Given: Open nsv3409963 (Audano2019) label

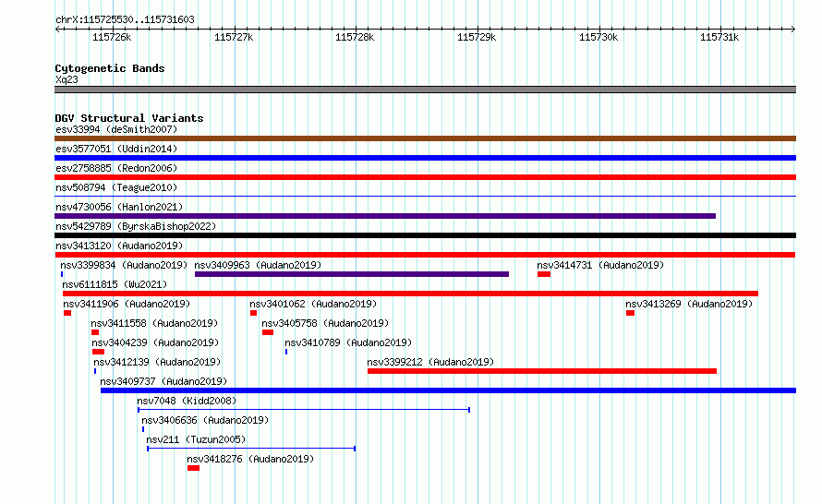Looking at the screenshot, I should click(x=258, y=265).
